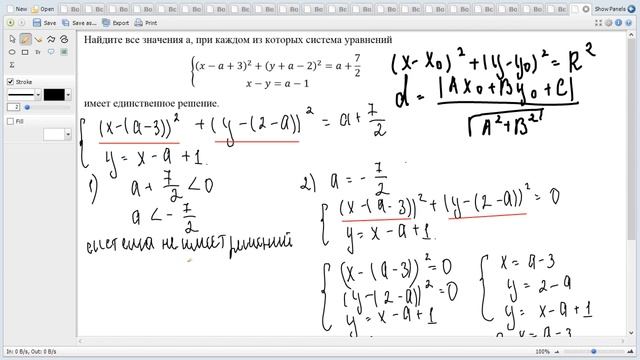Click the Show Panels blue arrow icon
The image size is (640, 360).
631,9
